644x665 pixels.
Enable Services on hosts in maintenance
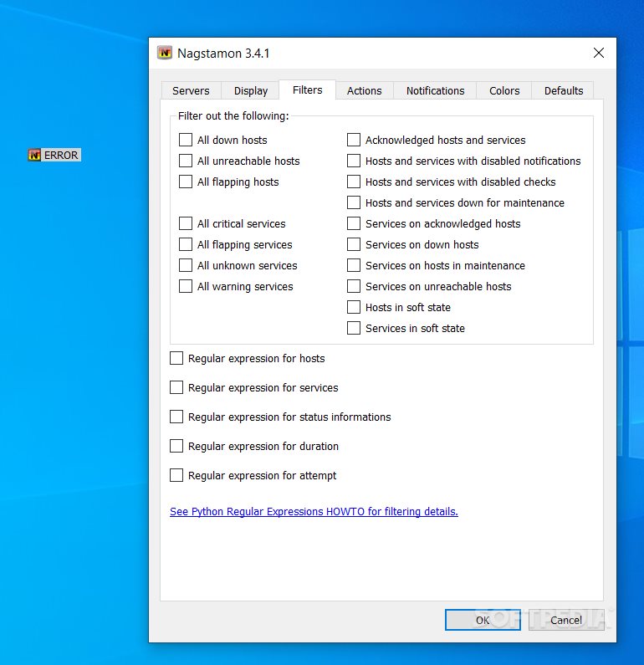pyautogui.click(x=354, y=265)
